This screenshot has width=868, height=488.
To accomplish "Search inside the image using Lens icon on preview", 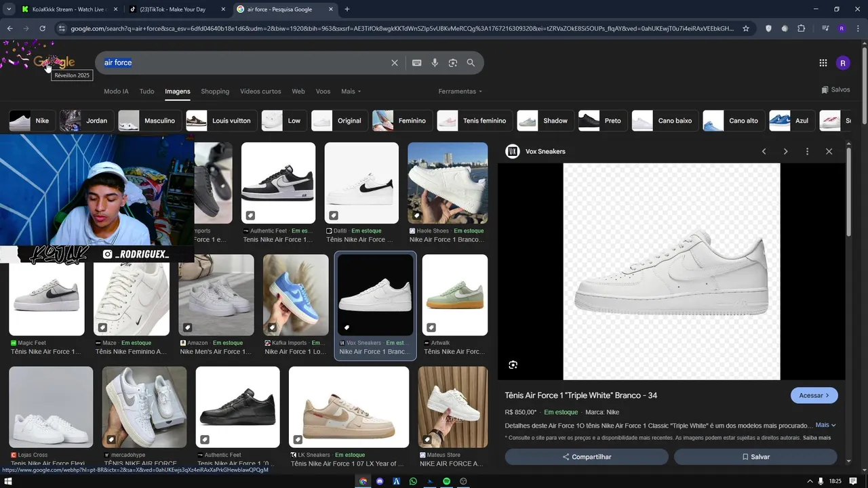I will point(513,365).
